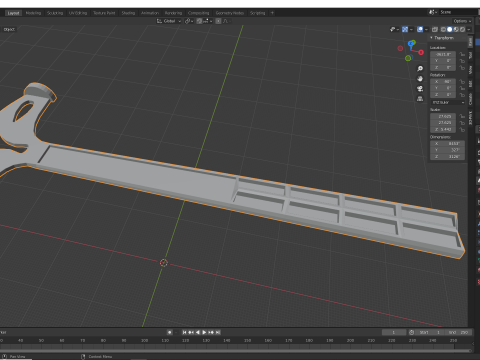
Task: Click the Dimensions X value field
Action: (447, 144)
